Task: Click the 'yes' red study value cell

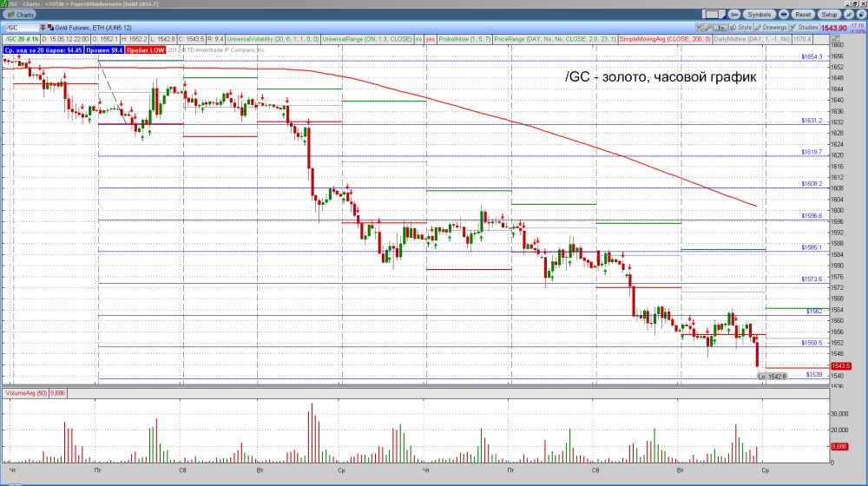Action: [x=431, y=39]
